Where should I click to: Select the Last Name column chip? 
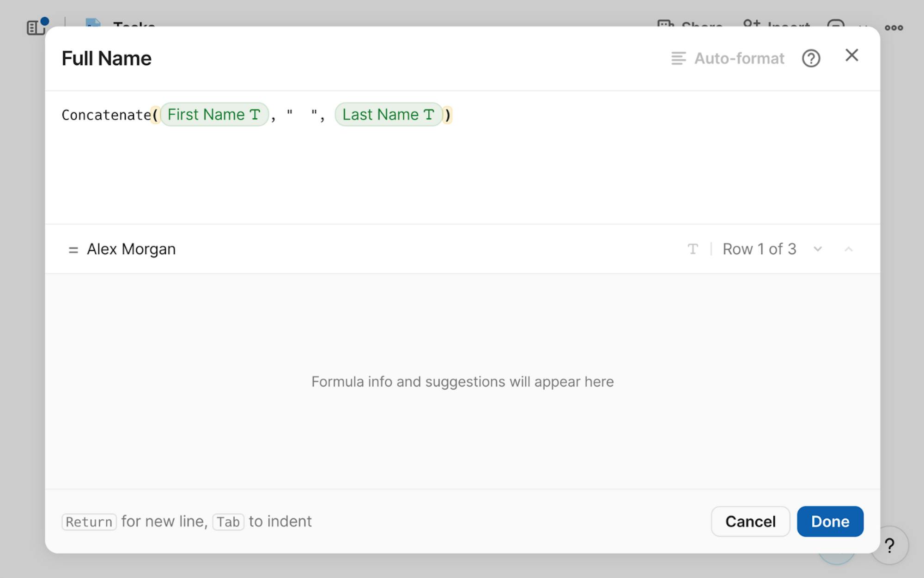pos(388,114)
